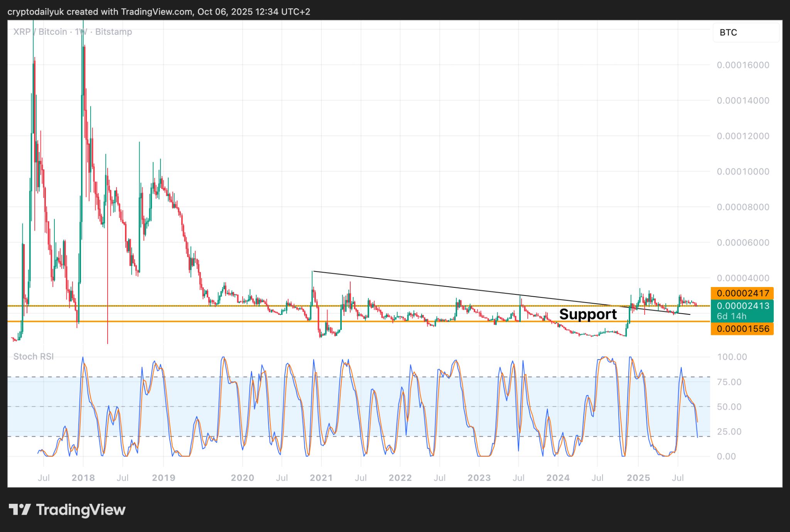The width and height of the screenshot is (790, 532).
Task: Click the TradingView wordmark text
Action: pos(81,510)
